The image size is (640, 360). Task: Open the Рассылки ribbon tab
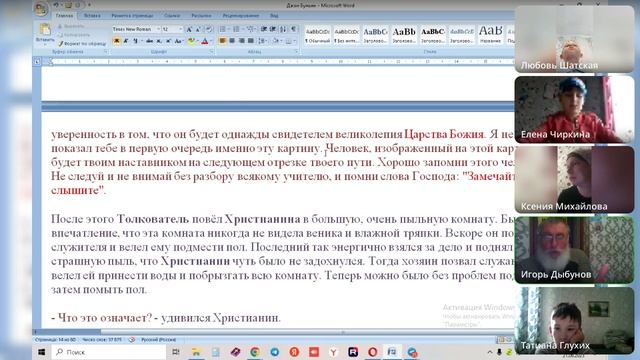(201, 16)
